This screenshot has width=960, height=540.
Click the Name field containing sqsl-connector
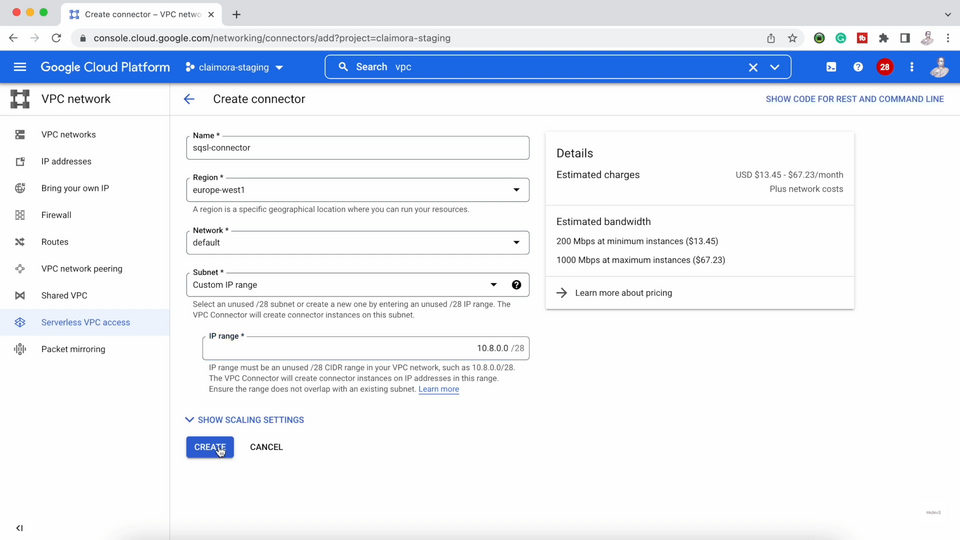[x=358, y=148]
